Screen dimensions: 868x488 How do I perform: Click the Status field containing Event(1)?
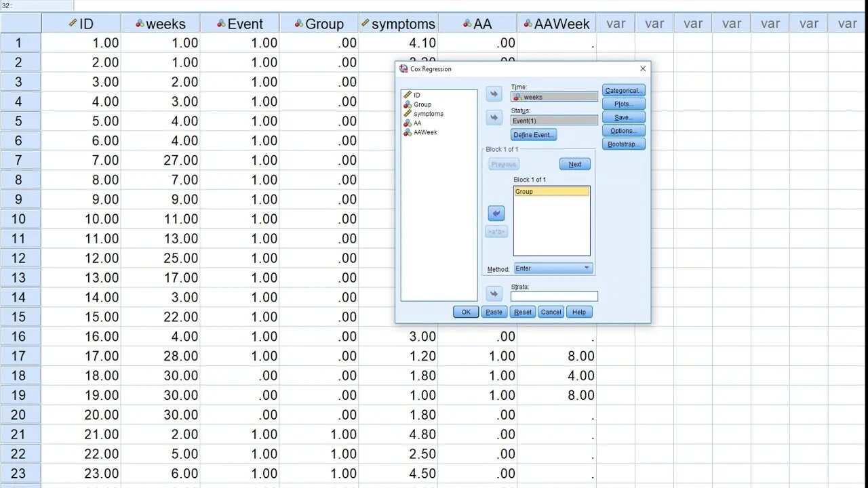[x=554, y=120]
